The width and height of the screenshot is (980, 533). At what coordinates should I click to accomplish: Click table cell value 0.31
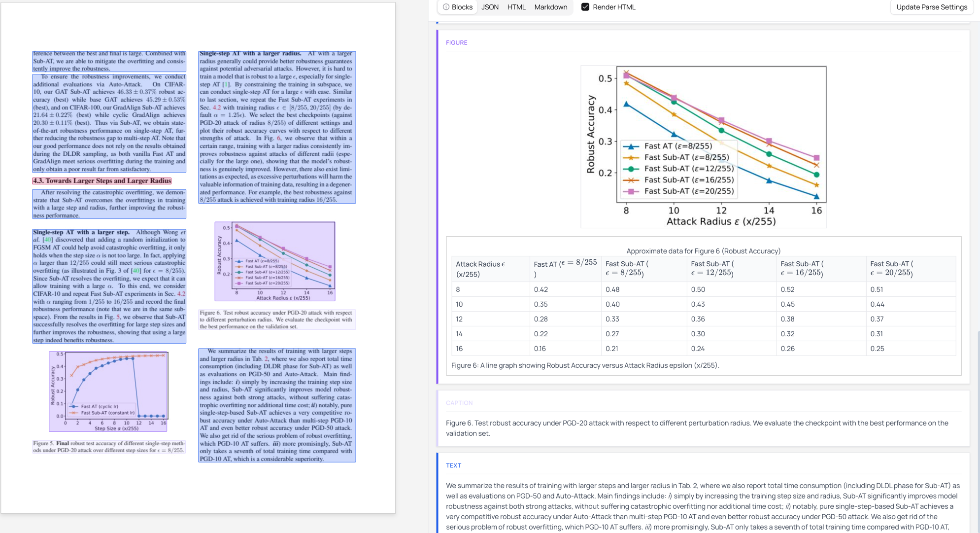coord(877,334)
